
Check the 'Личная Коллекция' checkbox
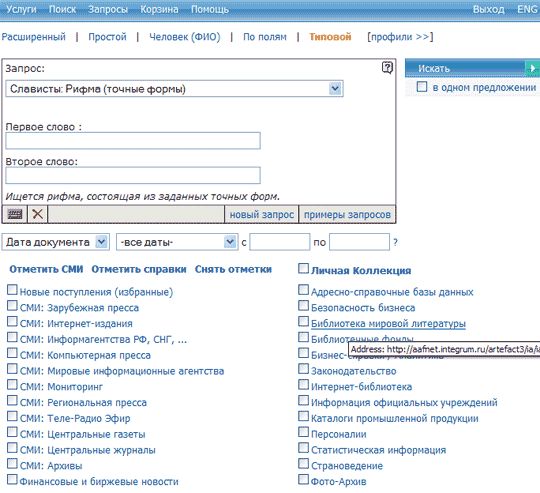point(303,269)
